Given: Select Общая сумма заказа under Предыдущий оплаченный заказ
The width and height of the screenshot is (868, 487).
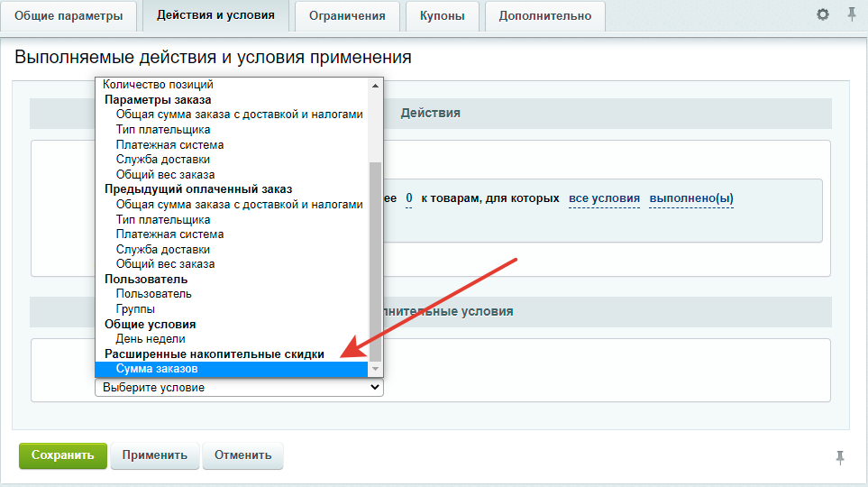Looking at the screenshot, I should point(232,205).
